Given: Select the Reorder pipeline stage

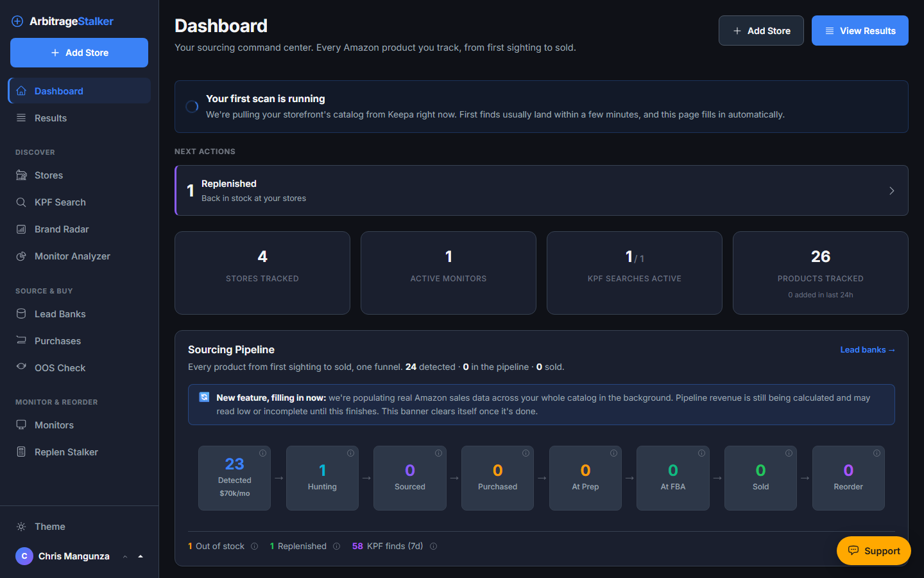Looking at the screenshot, I should coord(848,478).
